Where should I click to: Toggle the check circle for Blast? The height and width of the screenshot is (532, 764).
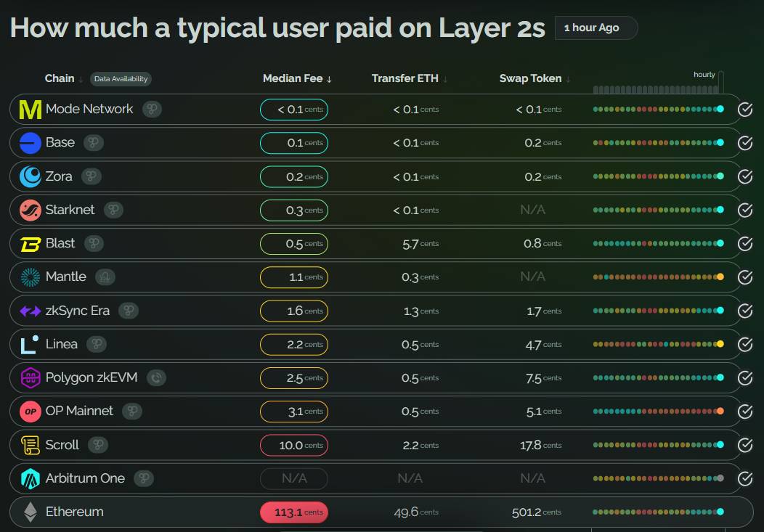click(745, 244)
